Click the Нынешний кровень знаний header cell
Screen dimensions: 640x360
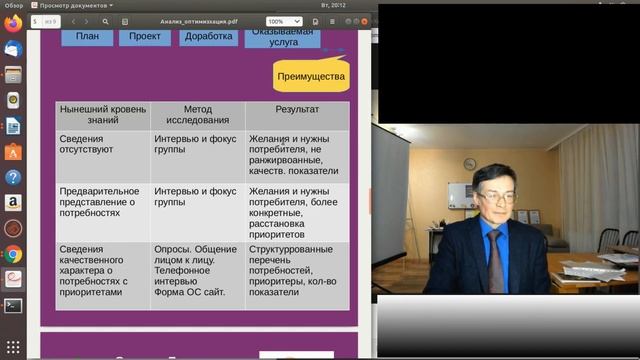click(x=103, y=116)
